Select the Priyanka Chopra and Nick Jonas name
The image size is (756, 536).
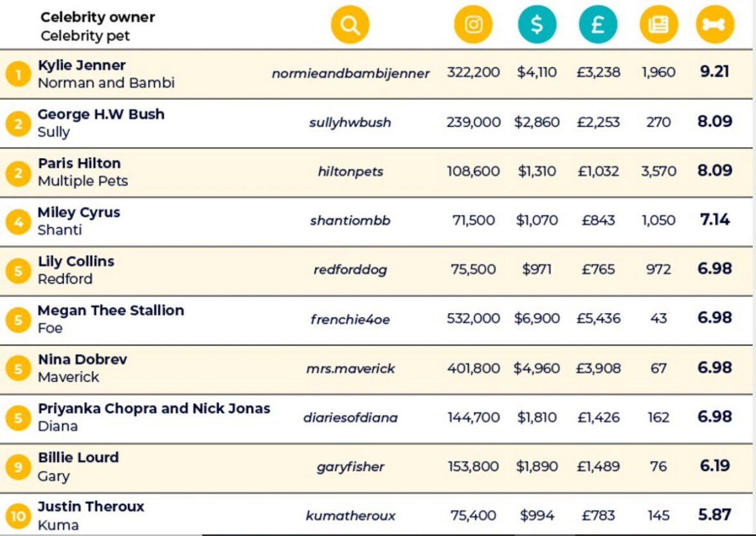tap(154, 409)
